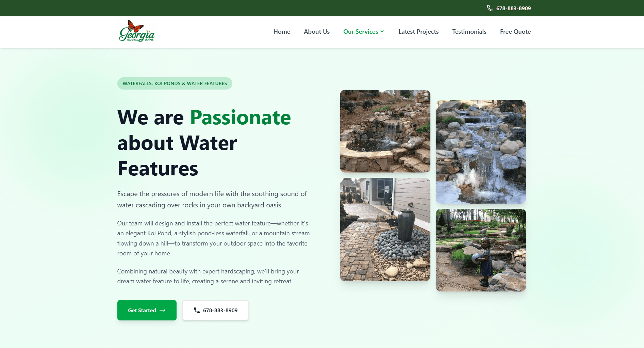644x348 pixels.
Task: Open the Our Services menu
Action: (x=364, y=32)
